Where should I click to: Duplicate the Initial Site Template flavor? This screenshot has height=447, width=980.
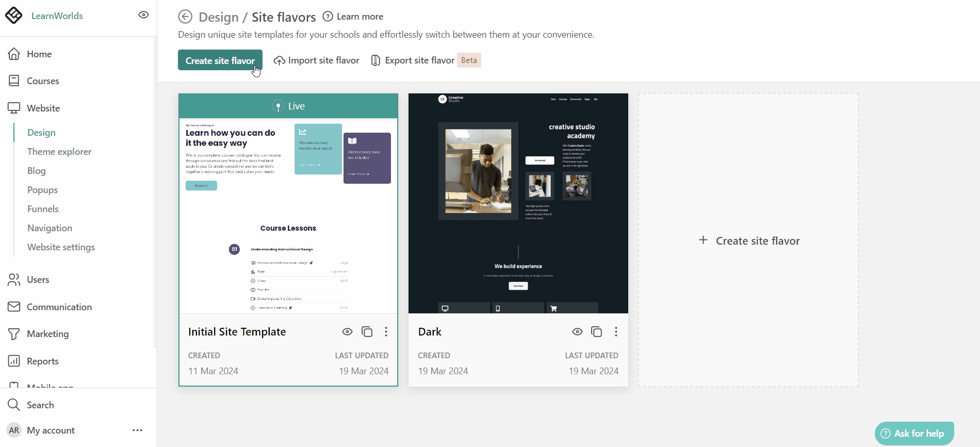(367, 332)
